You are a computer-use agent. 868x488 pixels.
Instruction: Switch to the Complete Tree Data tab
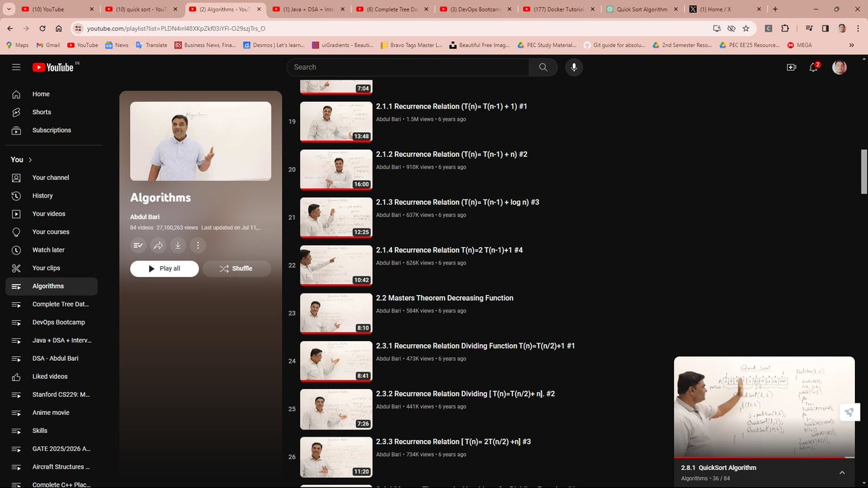(393, 9)
